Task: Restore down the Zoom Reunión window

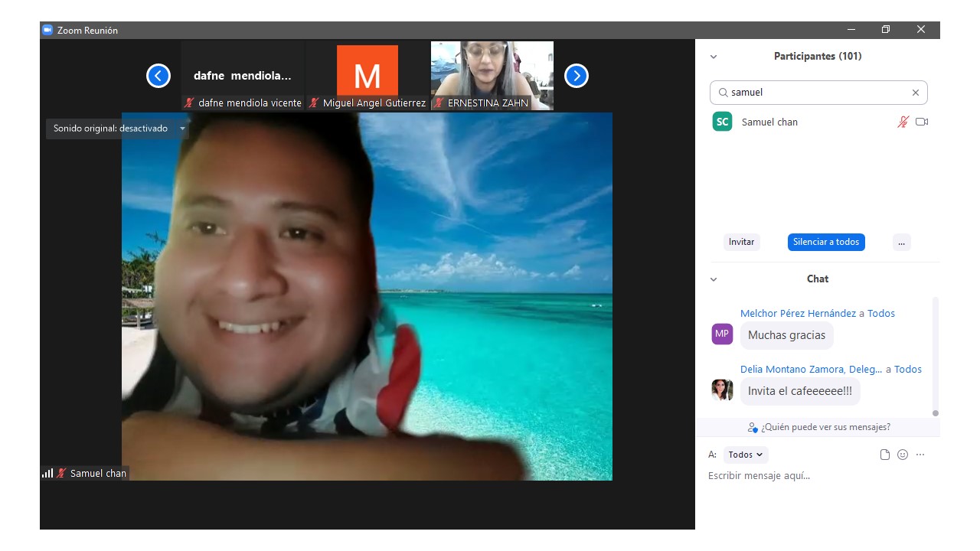Action: tap(886, 30)
